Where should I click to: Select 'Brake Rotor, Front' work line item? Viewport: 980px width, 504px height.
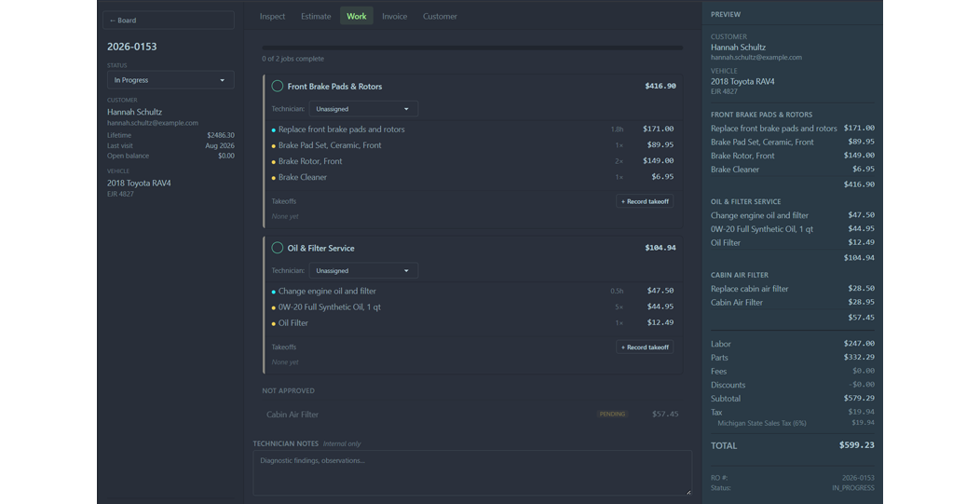point(472,161)
